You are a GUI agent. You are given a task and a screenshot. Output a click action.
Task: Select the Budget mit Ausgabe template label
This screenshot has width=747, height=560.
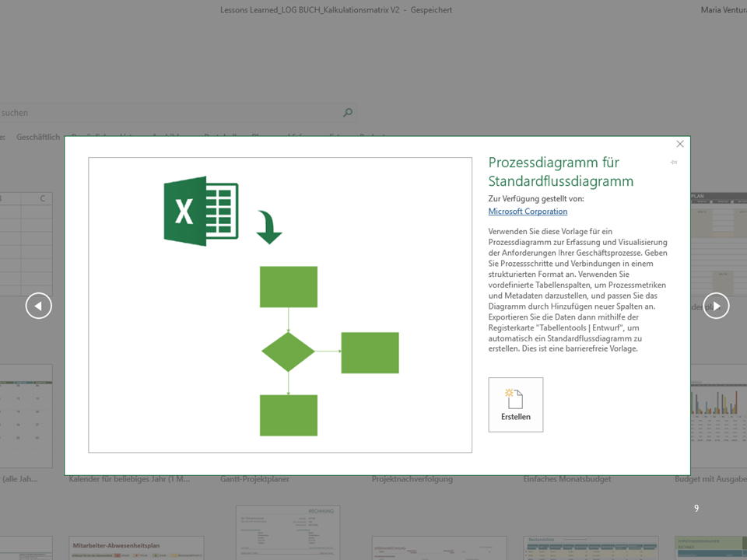tap(710, 479)
